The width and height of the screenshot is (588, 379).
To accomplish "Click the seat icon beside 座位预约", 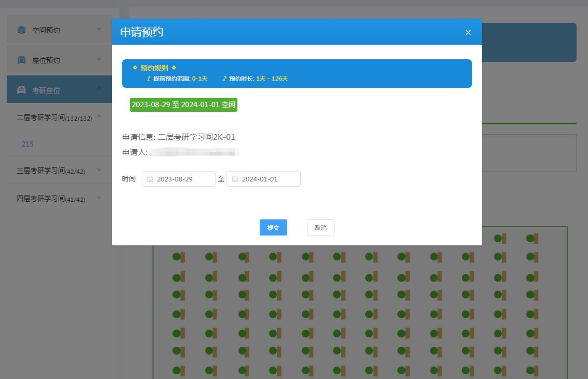I will pyautogui.click(x=21, y=60).
